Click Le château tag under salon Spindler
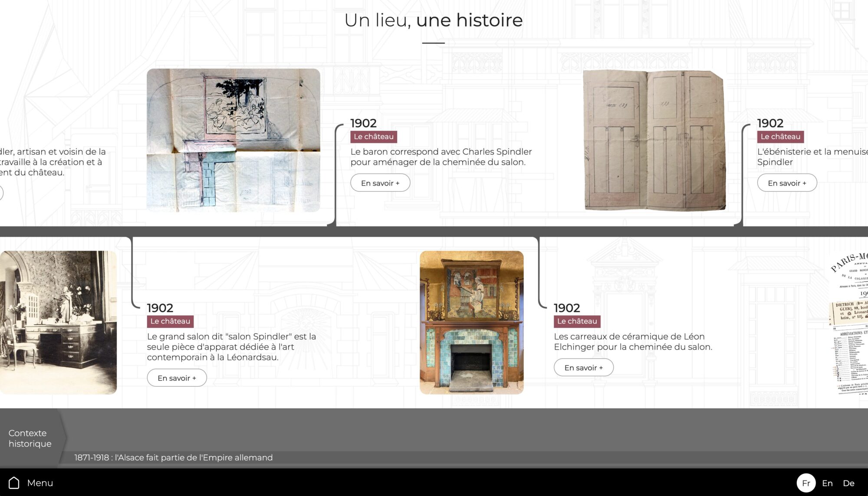Image resolution: width=868 pixels, height=496 pixels. [x=170, y=321]
